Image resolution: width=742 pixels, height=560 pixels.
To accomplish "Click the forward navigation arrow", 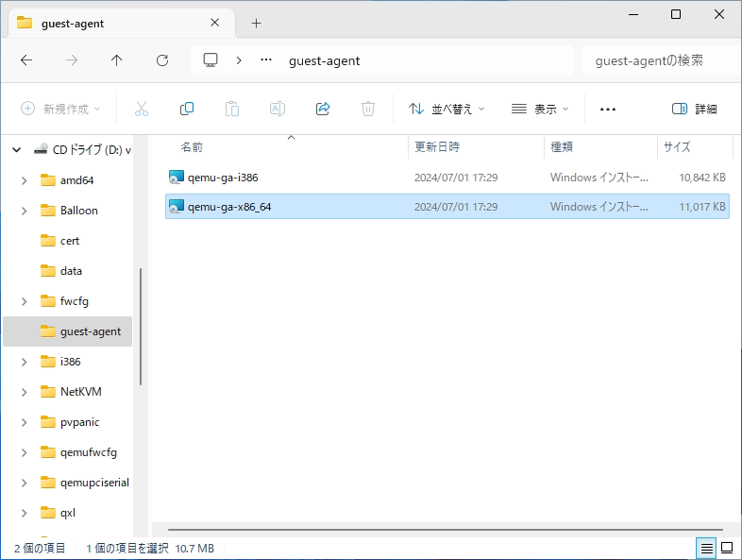I will coord(72,60).
